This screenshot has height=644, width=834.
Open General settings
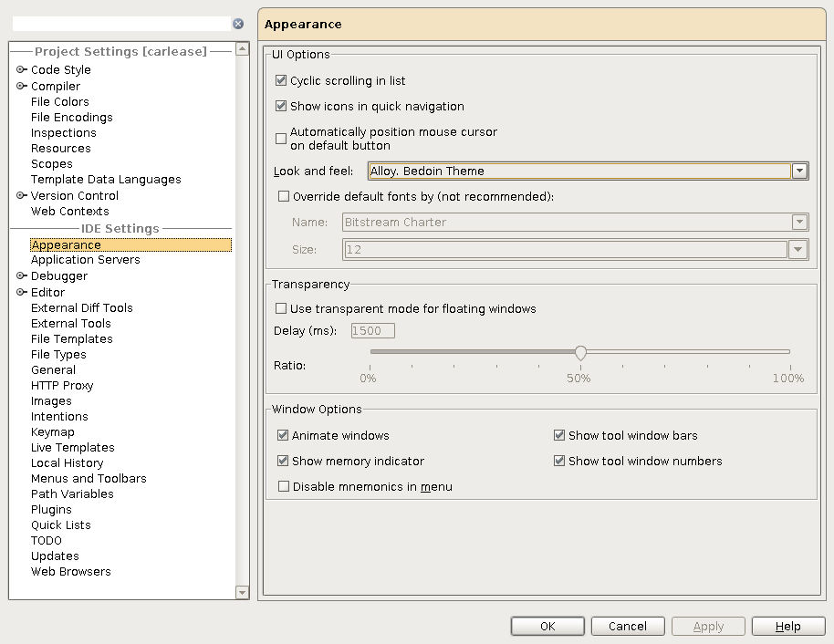click(53, 369)
